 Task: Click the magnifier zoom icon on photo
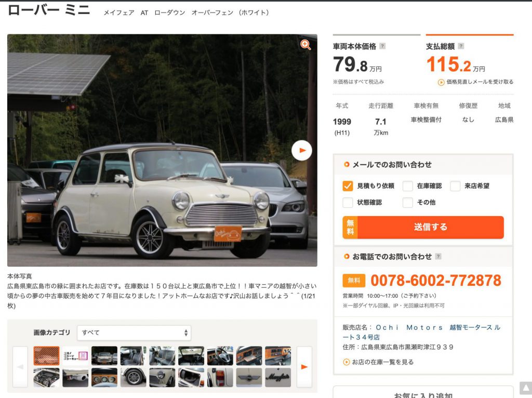(x=305, y=45)
